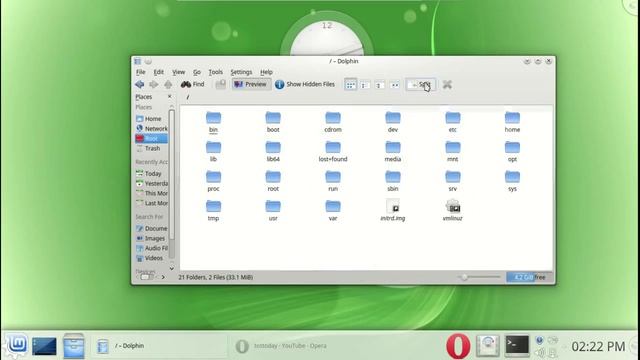Open the terminal from system panel

pyautogui.click(x=517, y=346)
